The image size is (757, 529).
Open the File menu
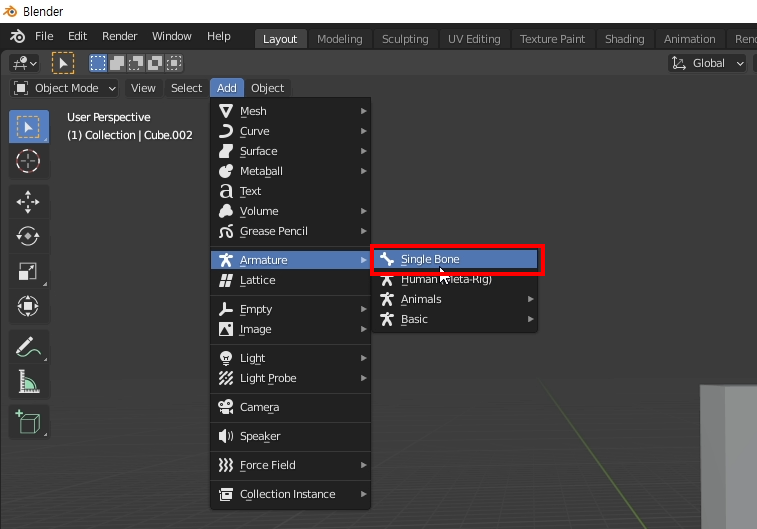coord(44,36)
